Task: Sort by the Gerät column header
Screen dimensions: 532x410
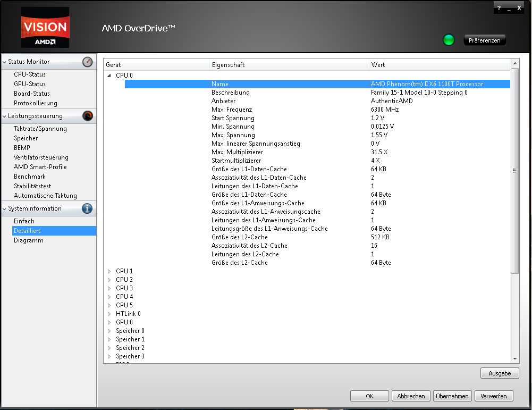Action: 156,65
